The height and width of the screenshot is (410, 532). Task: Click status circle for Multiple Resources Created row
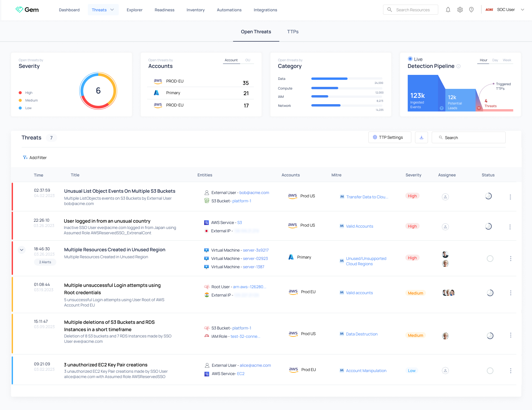click(490, 259)
